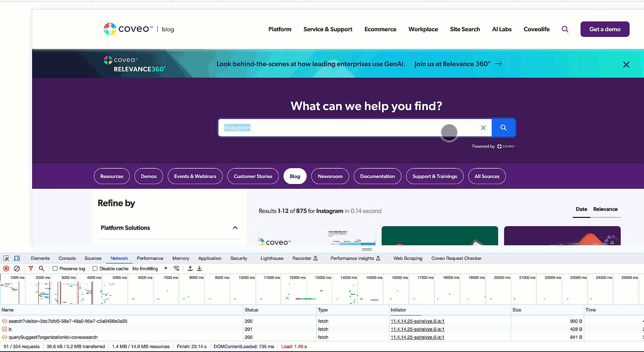The width and height of the screenshot is (644, 352).
Task: Clear the Instagram search query with the X
Action: pyautogui.click(x=483, y=128)
